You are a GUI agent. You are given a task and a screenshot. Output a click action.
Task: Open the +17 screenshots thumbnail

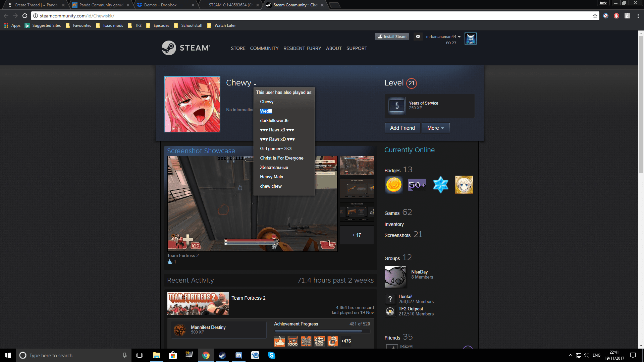click(x=357, y=235)
